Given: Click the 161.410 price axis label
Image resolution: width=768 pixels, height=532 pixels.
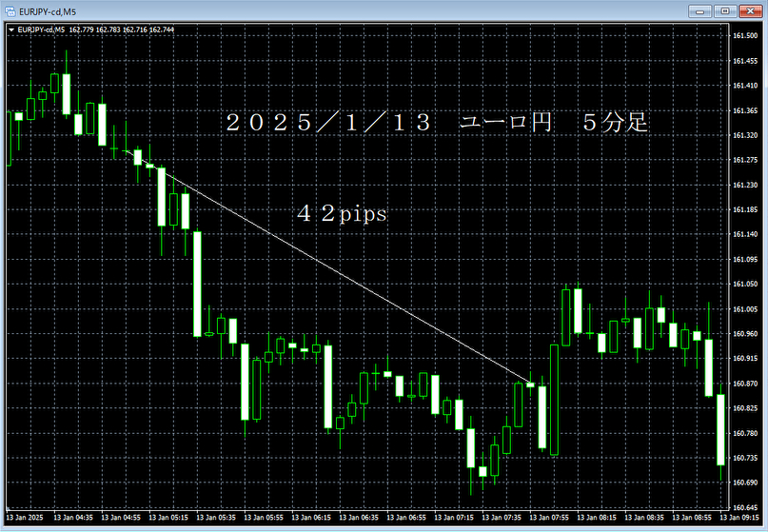Looking at the screenshot, I should point(745,86).
